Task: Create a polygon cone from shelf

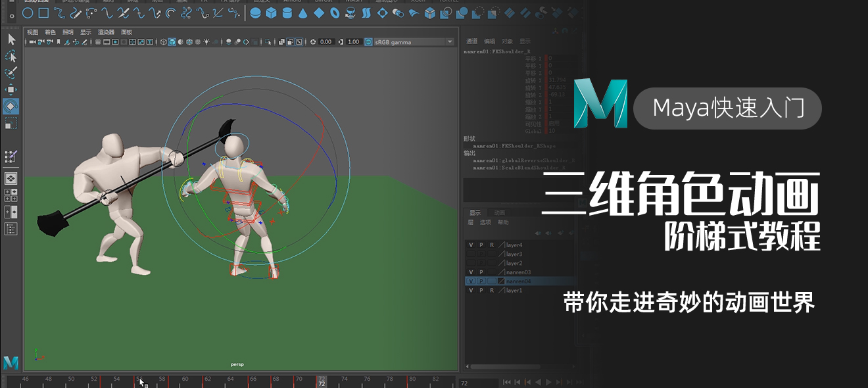Action: (303, 12)
